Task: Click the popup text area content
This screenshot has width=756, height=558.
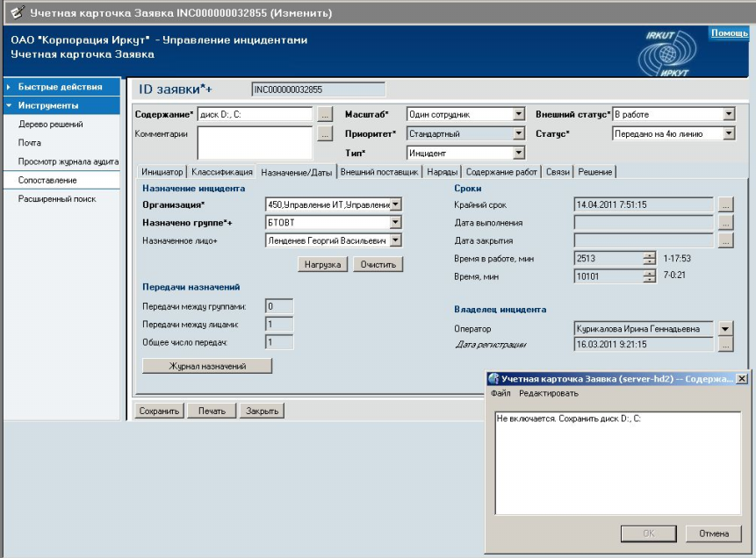Action: pyautogui.click(x=618, y=463)
